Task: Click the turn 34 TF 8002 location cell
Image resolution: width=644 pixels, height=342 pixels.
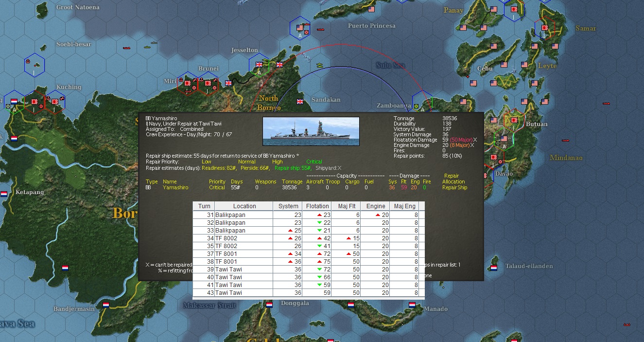Action: click(244, 238)
